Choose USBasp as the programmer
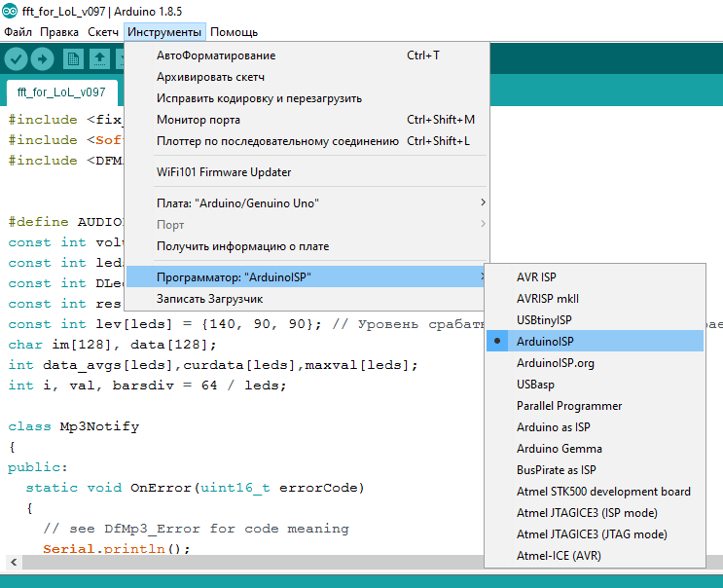This screenshot has width=723, height=588. [535, 384]
